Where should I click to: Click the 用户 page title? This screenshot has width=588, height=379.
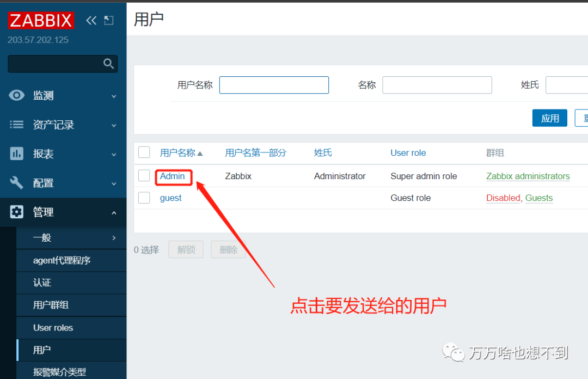[149, 19]
